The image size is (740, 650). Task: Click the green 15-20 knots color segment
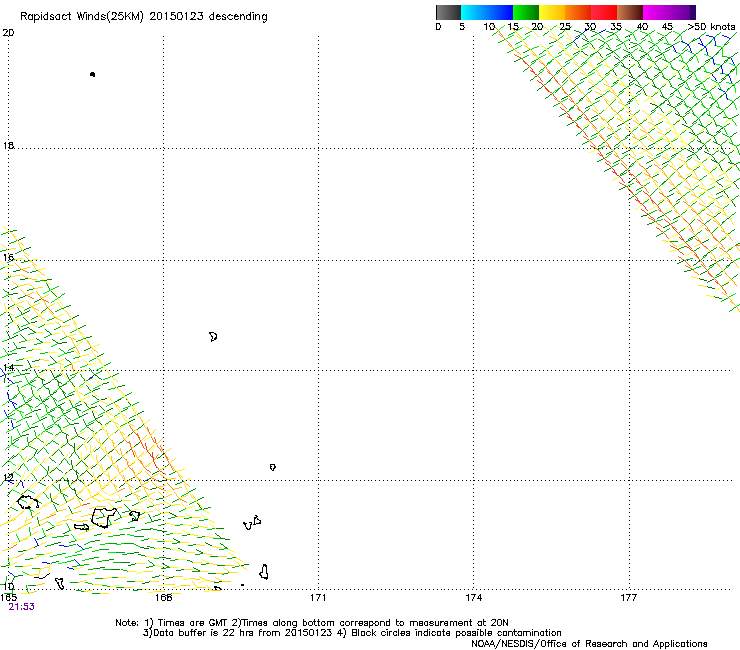click(x=526, y=12)
